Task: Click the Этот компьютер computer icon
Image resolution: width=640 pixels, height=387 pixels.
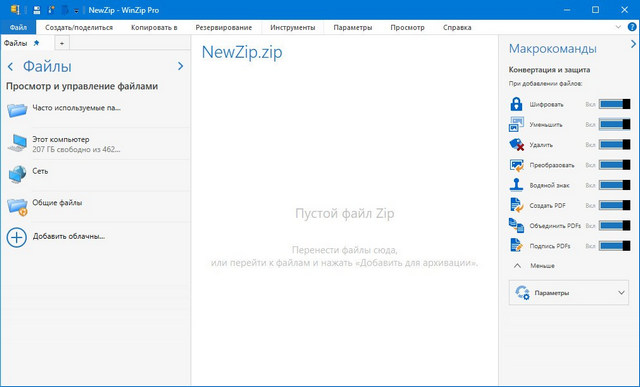Action: coord(17,143)
